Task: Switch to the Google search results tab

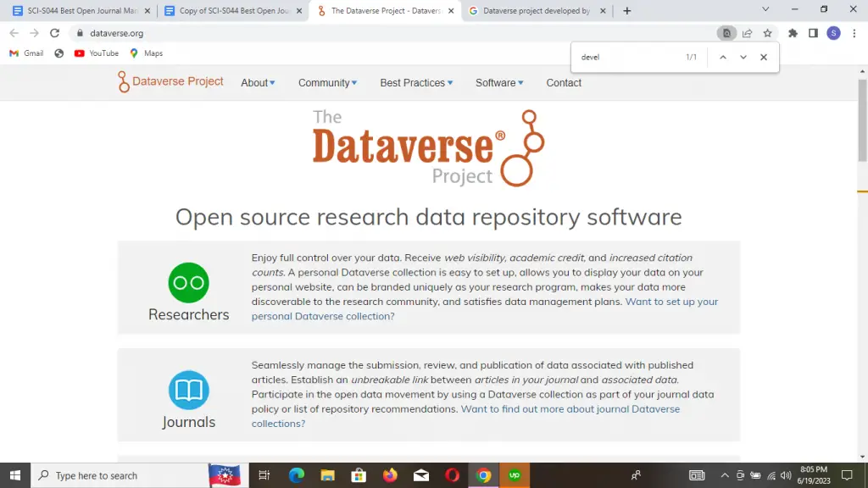Action: pyautogui.click(x=536, y=11)
